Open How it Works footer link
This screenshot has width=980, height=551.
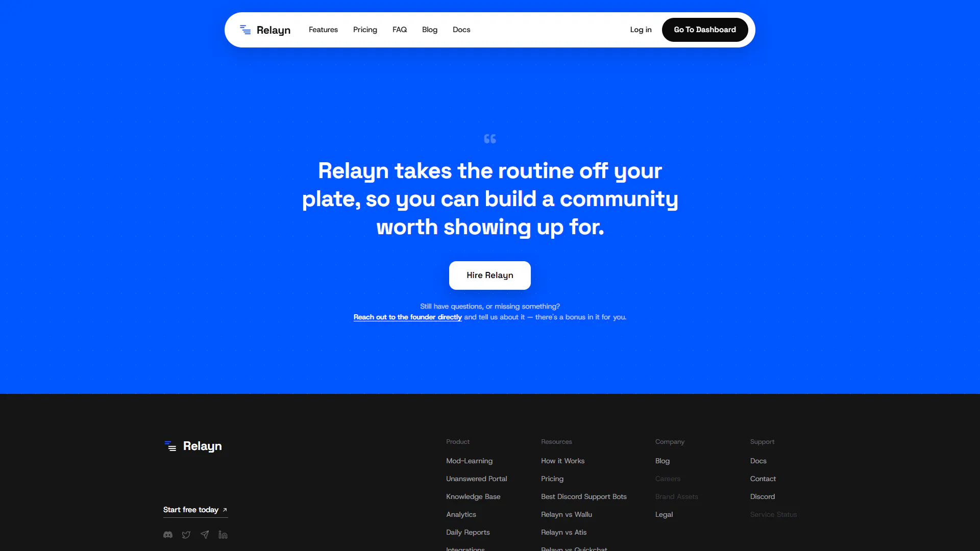point(562,461)
